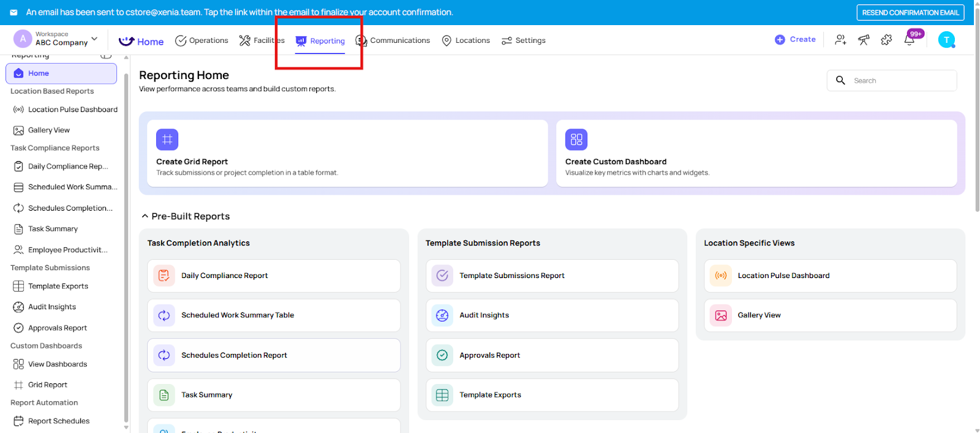Select Report Schedules in sidebar

pos(58,421)
